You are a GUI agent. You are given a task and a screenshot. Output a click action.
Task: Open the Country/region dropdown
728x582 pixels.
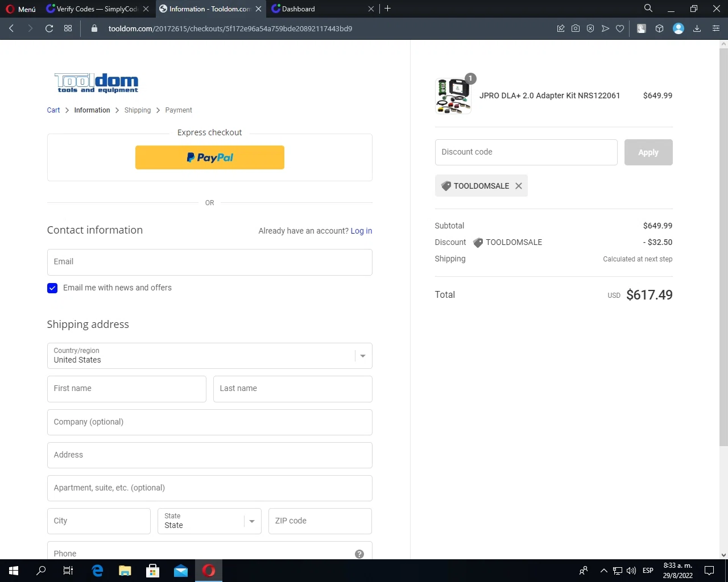point(210,356)
